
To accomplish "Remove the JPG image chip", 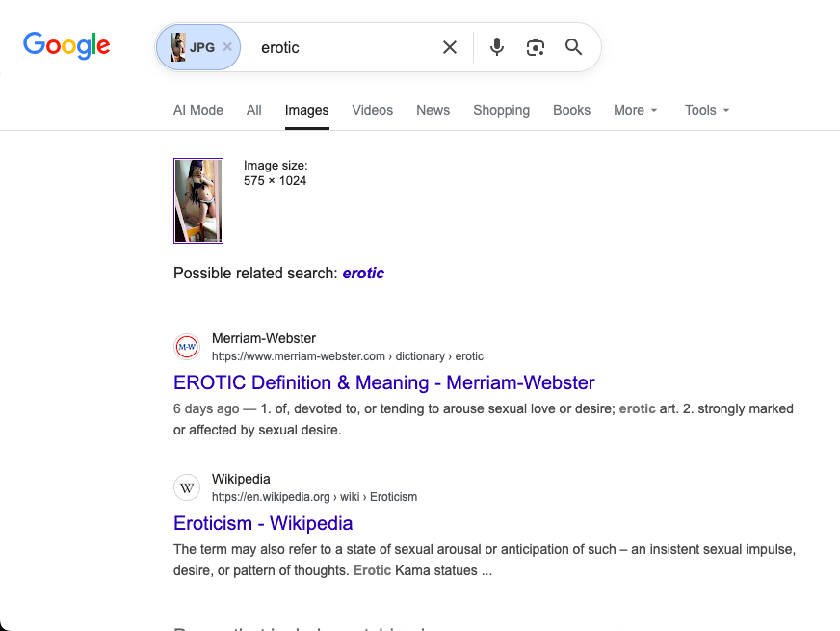I will 227,47.
